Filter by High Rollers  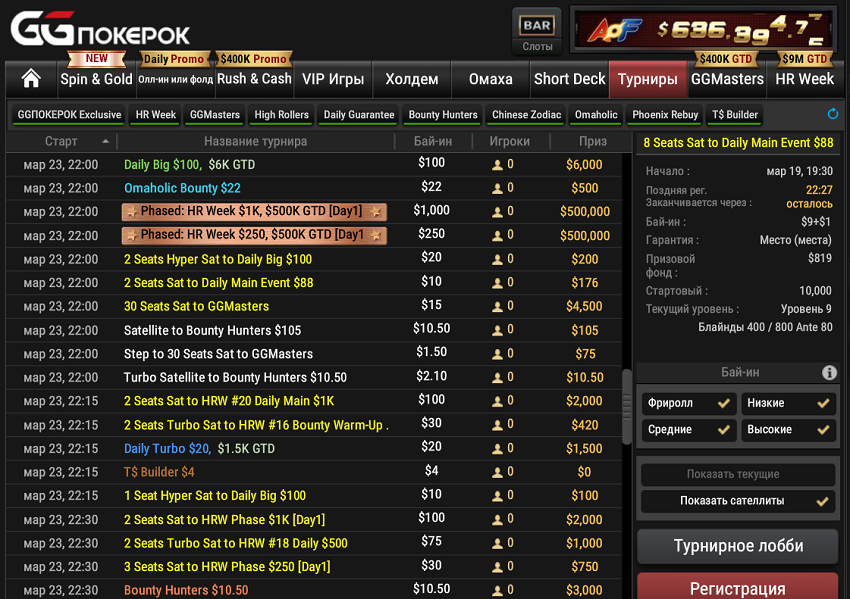[281, 115]
